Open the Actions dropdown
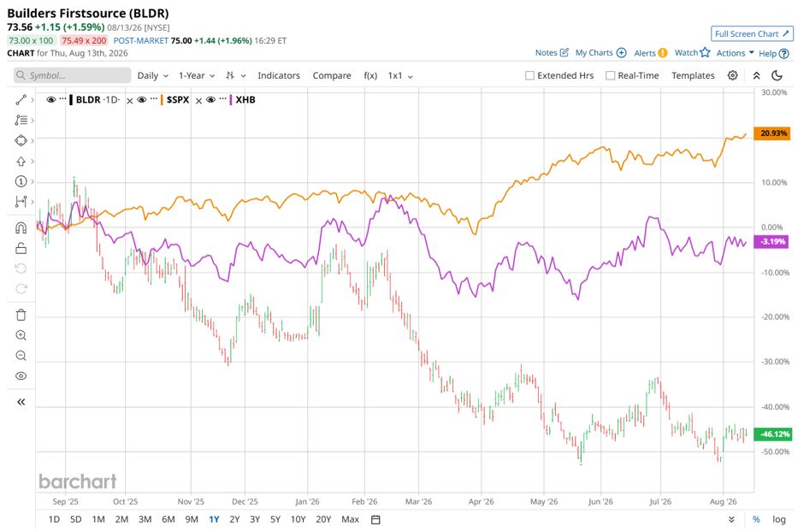The height and width of the screenshot is (532, 804). (735, 53)
